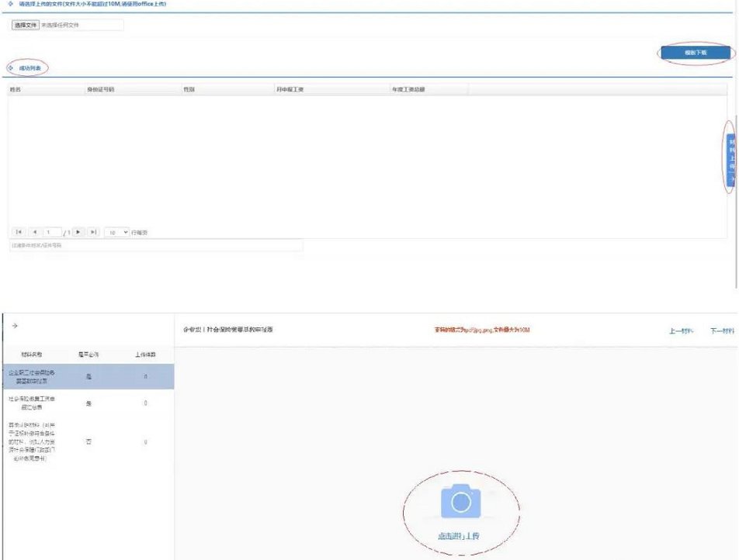This screenshot has height=560, width=739.
Task: Click the 点击进行上传 text link
Action: point(461,536)
